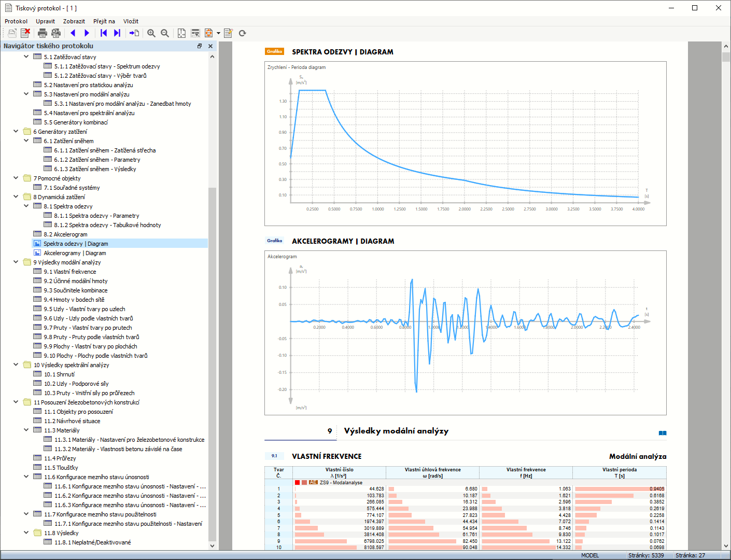
Task: Jump to first page icon
Action: [x=104, y=33]
